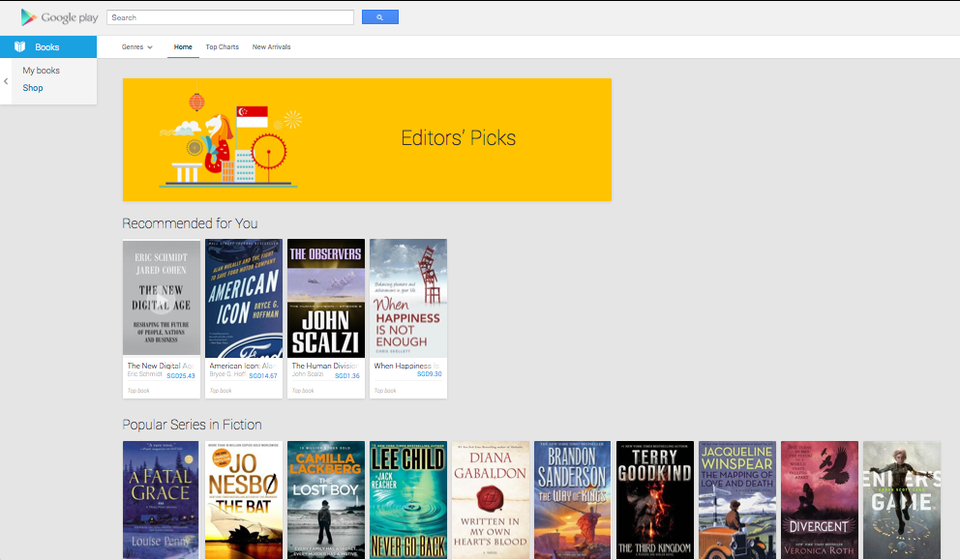Click the Google Play logo
The height and width of the screenshot is (560, 960).
coord(59,17)
